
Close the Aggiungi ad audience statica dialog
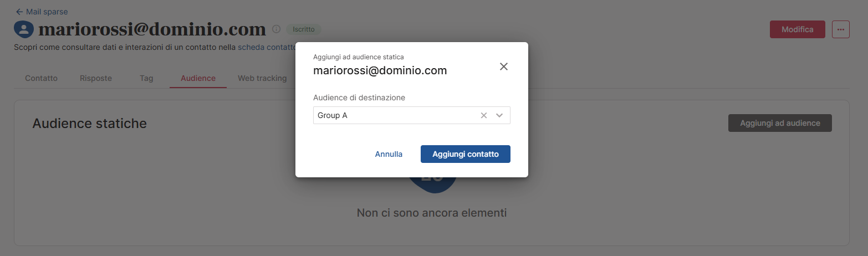pos(503,66)
